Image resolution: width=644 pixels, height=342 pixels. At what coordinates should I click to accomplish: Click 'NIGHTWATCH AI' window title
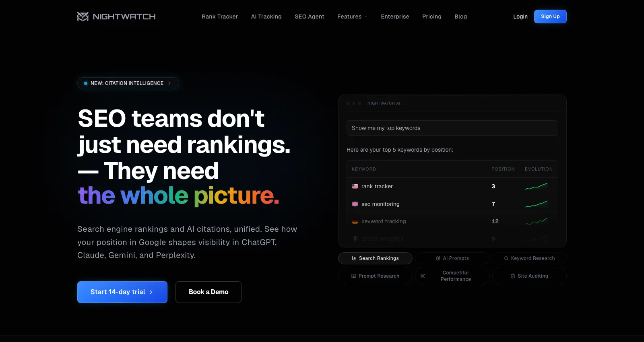click(x=384, y=103)
